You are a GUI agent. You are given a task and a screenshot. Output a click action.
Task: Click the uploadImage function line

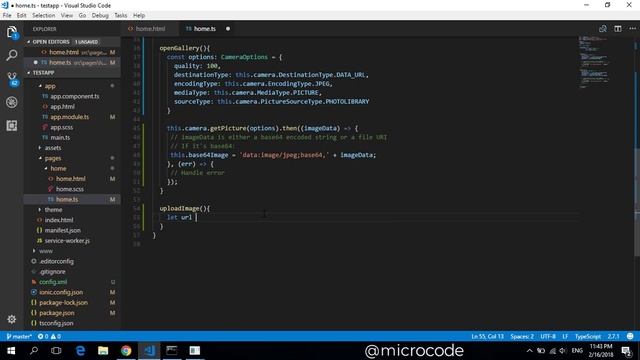coord(184,208)
